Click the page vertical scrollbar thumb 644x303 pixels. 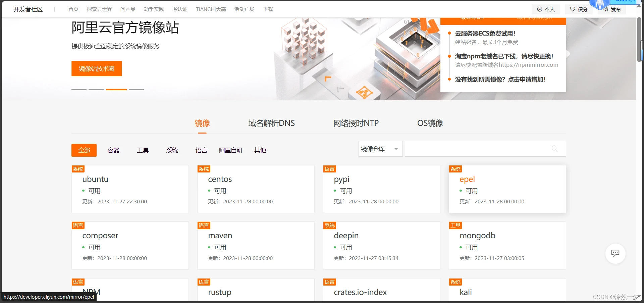(x=639, y=40)
